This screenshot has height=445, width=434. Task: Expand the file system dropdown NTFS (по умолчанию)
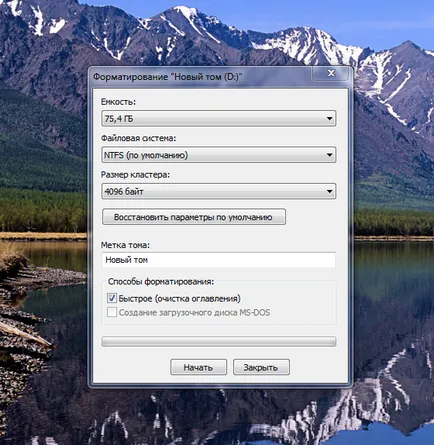pyautogui.click(x=219, y=155)
